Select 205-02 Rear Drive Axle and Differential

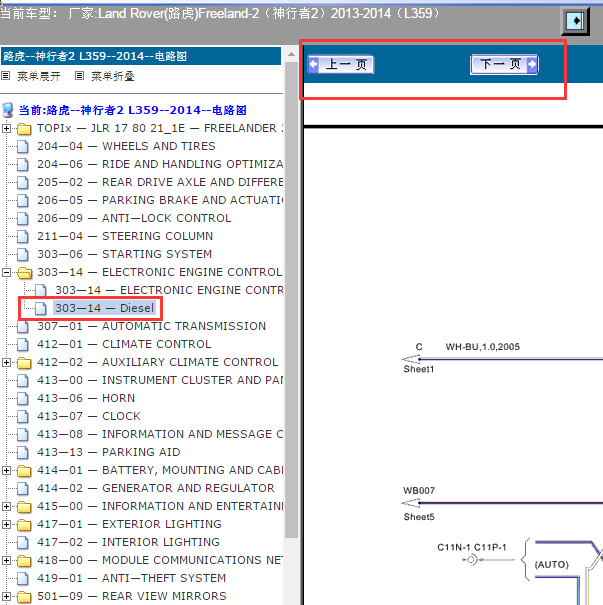[160, 182]
